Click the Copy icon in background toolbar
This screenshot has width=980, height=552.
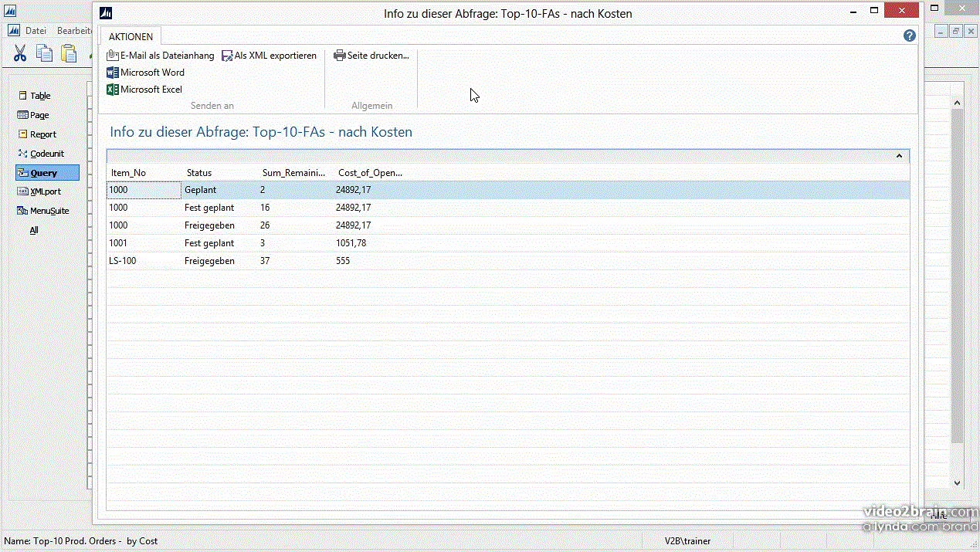click(x=44, y=53)
